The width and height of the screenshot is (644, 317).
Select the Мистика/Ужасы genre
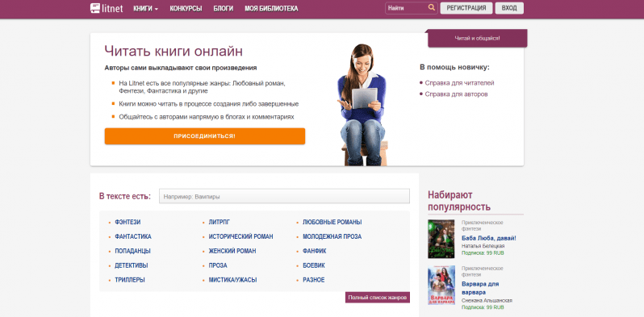pyautogui.click(x=232, y=280)
